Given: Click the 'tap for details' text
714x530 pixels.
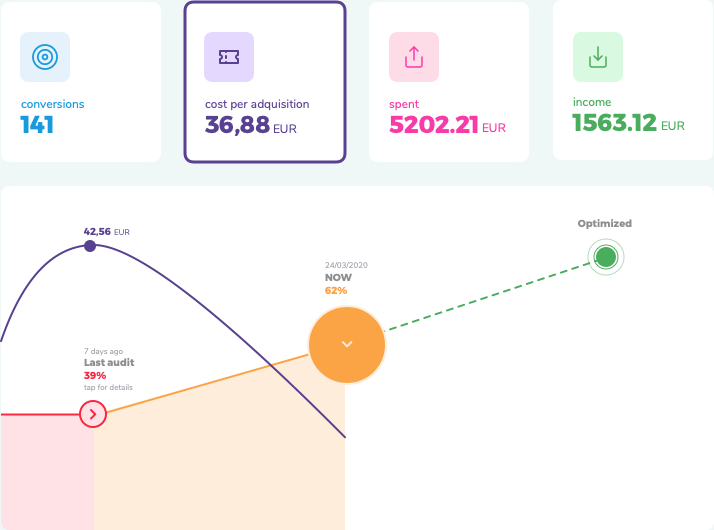Looking at the screenshot, I should pos(108,387).
